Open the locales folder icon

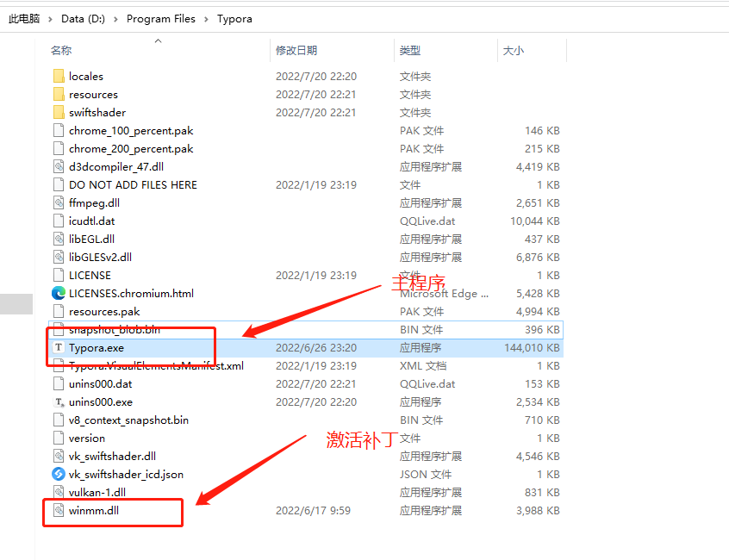tap(59, 76)
